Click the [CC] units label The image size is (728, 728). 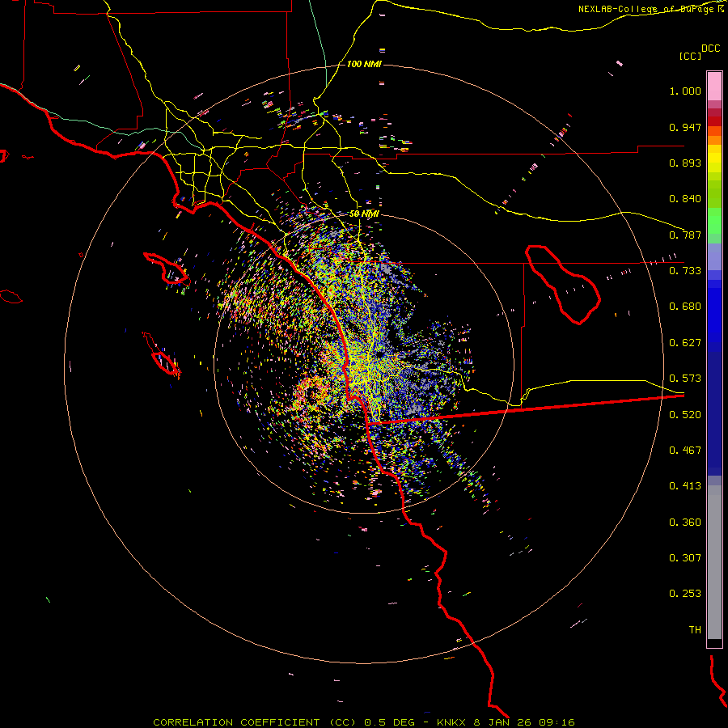click(690, 56)
